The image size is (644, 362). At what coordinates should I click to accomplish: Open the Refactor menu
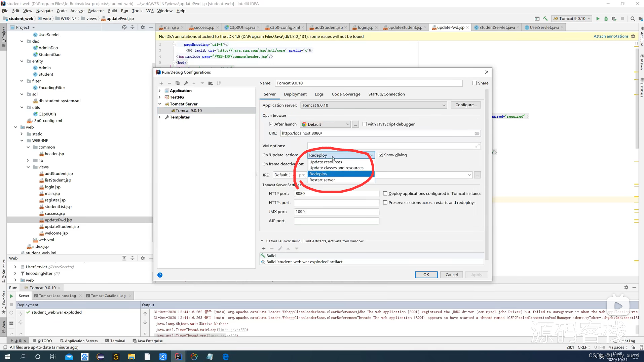click(96, 11)
